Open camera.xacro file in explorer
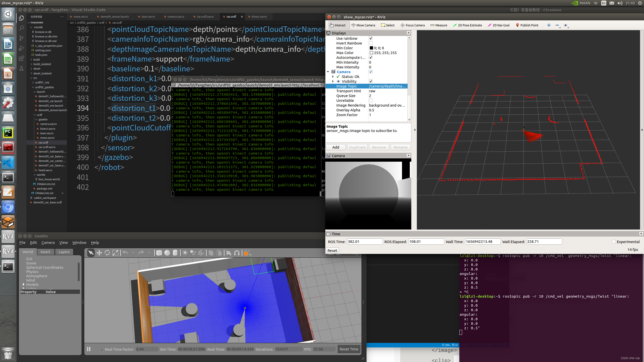The height and width of the screenshot is (362, 644). tap(48, 124)
